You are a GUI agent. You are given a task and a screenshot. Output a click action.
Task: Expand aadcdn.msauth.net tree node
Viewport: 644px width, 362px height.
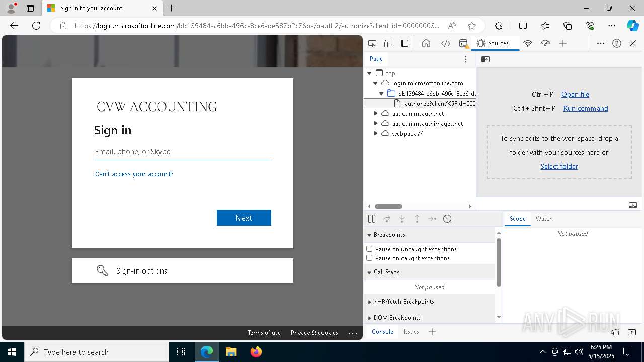[375, 114]
